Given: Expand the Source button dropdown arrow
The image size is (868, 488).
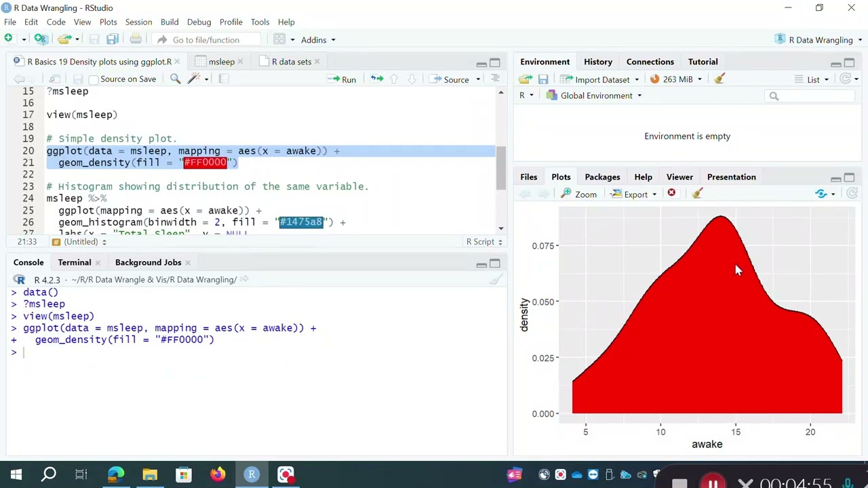Looking at the screenshot, I should point(478,80).
